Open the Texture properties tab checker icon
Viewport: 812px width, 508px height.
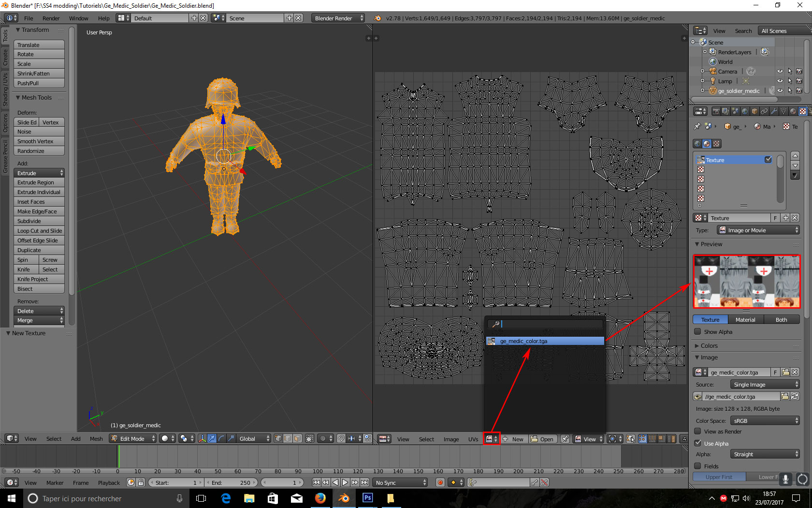coord(803,111)
